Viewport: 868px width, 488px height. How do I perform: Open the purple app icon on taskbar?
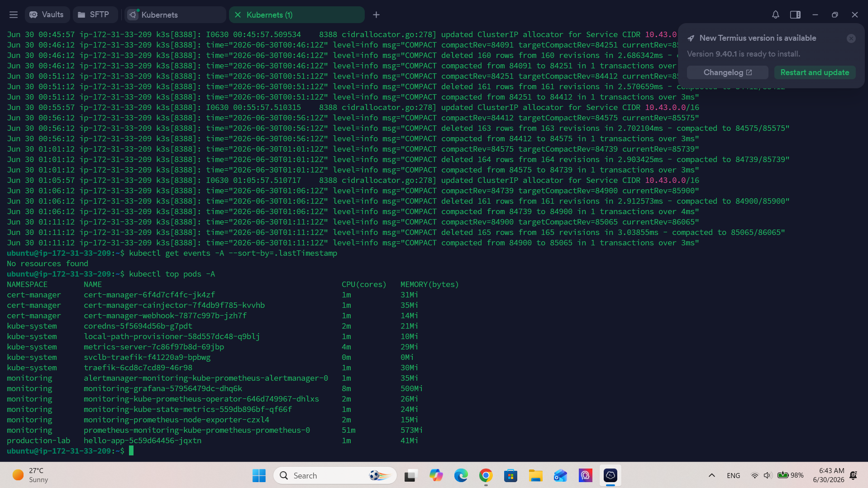585,475
